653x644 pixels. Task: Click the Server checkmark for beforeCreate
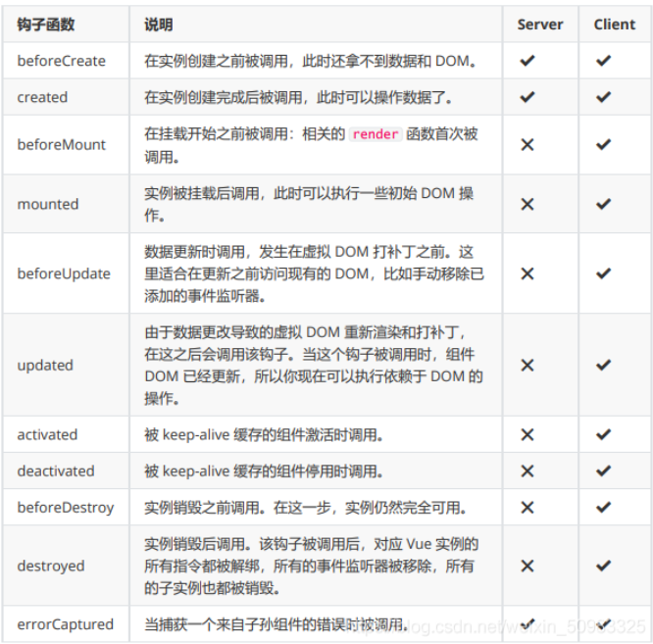tap(527, 61)
